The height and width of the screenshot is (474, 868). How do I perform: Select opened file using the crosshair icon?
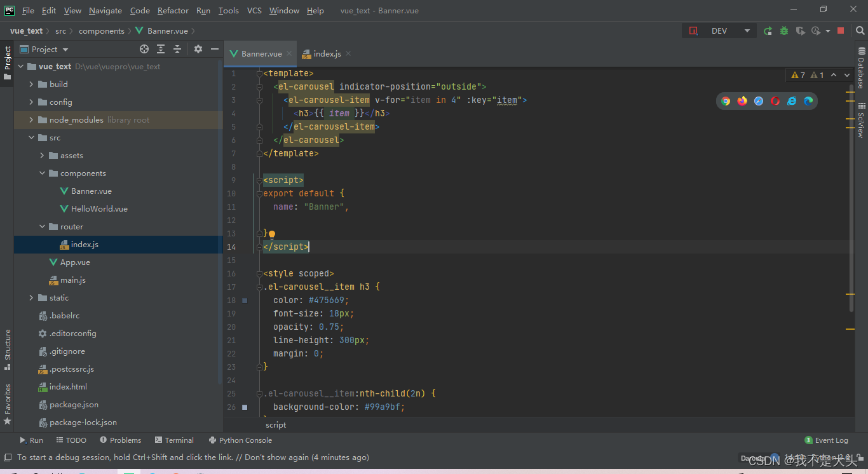tap(144, 49)
